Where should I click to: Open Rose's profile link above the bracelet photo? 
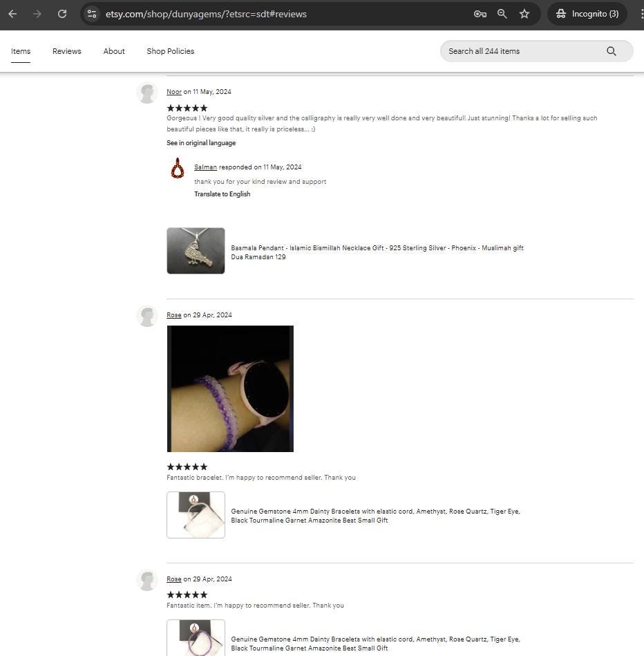point(174,315)
